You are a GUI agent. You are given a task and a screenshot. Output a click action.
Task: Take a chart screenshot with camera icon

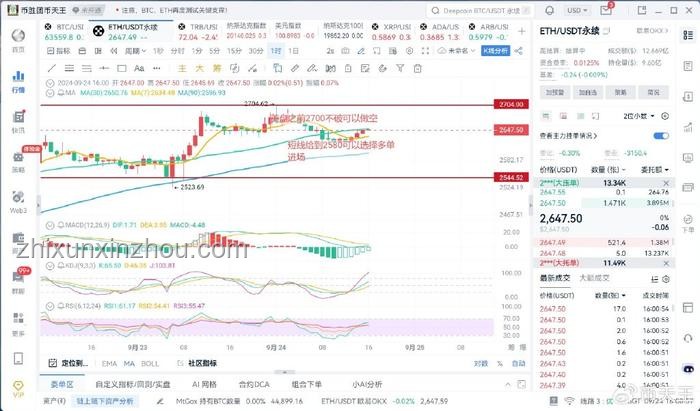pyautogui.click(x=345, y=51)
